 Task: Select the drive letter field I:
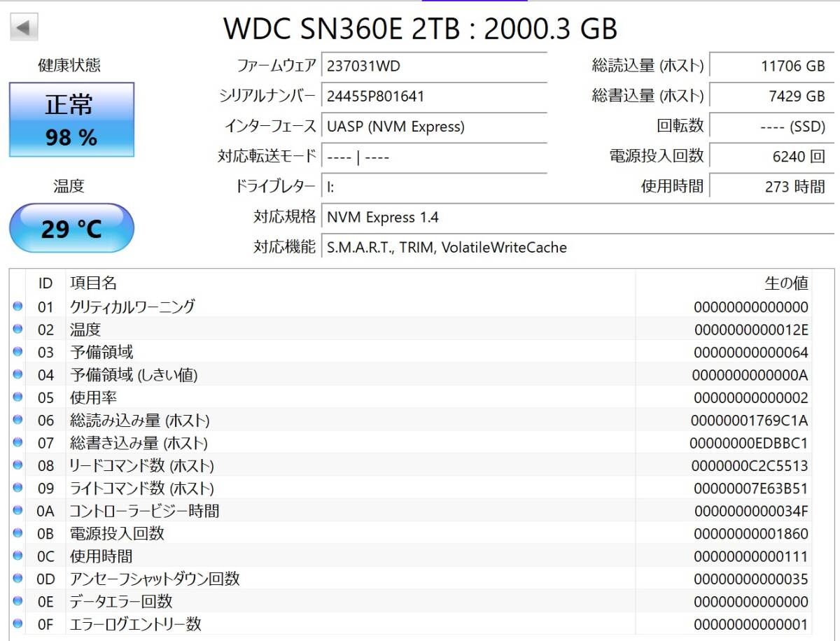(434, 187)
